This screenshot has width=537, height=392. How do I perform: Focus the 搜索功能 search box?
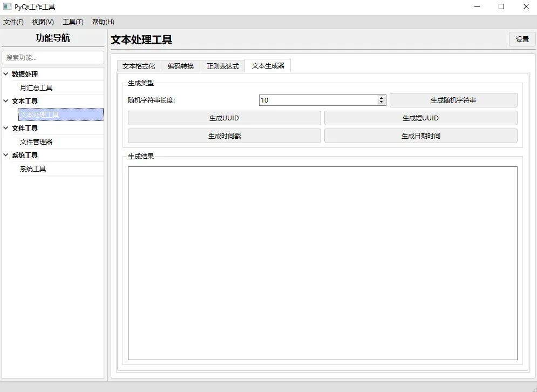click(53, 58)
